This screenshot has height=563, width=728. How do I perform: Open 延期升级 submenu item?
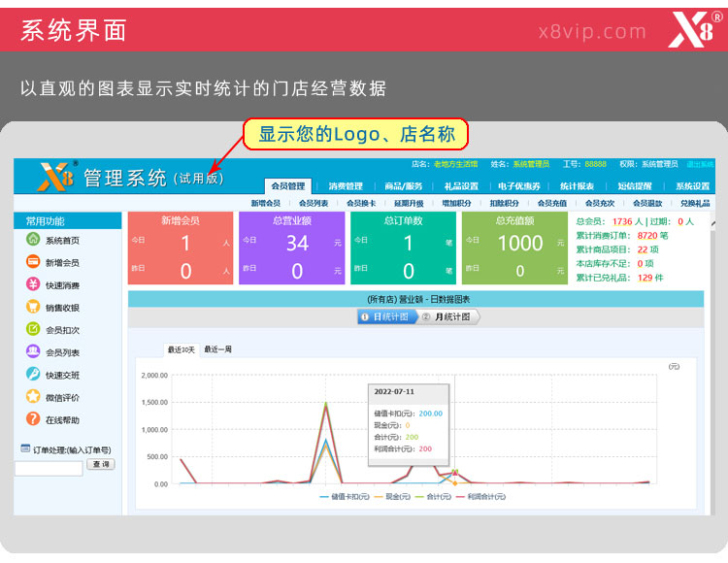click(x=409, y=203)
